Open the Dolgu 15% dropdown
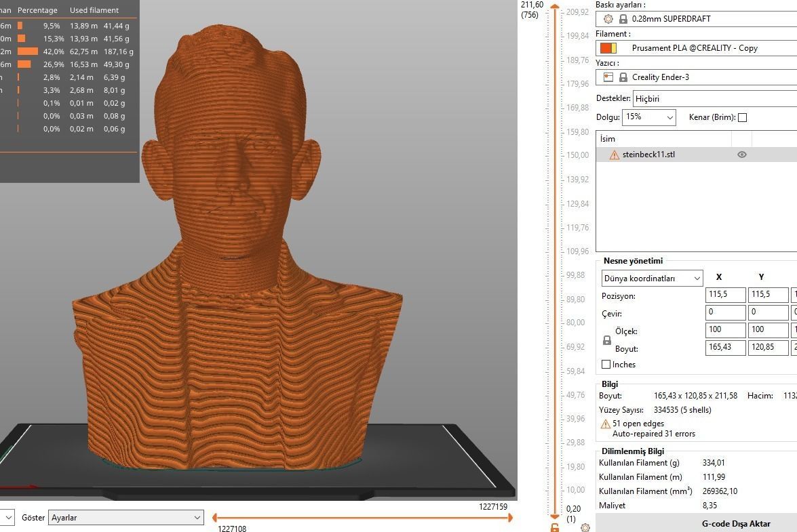 point(648,117)
